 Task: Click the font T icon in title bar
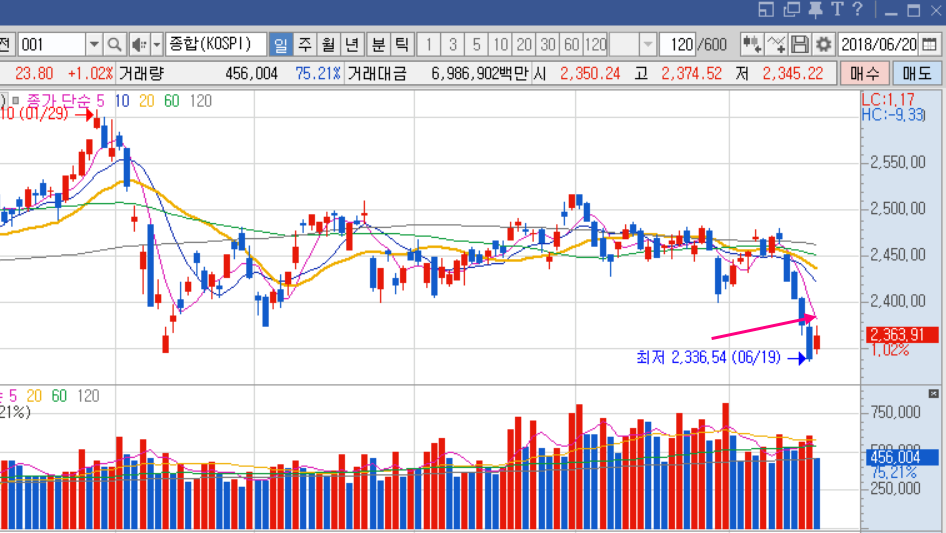pyautogui.click(x=837, y=9)
